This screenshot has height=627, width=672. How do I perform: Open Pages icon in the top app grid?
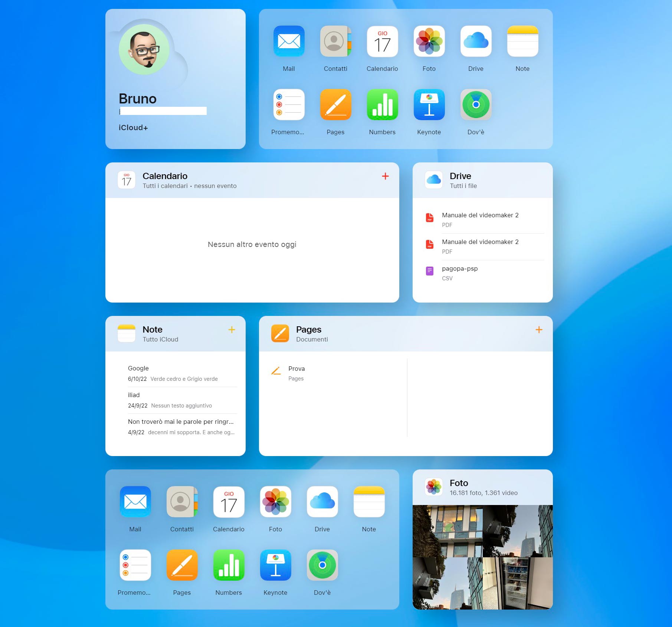coord(335,105)
